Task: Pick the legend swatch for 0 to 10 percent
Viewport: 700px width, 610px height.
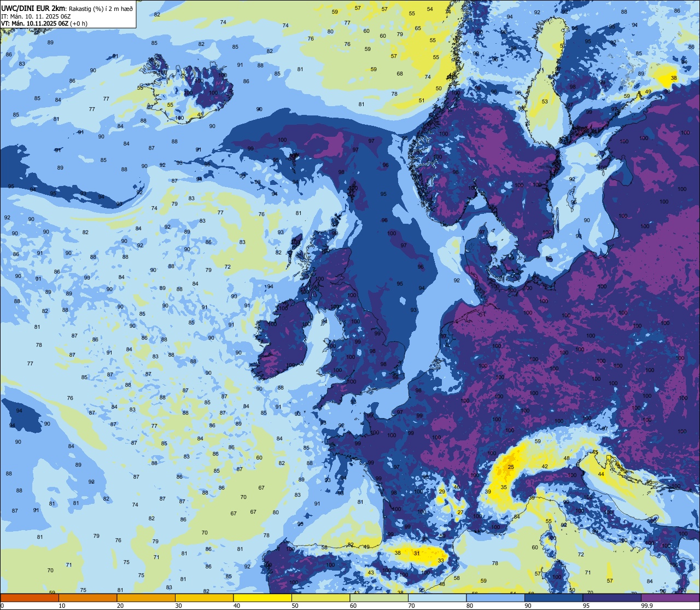Action: pos(30,597)
